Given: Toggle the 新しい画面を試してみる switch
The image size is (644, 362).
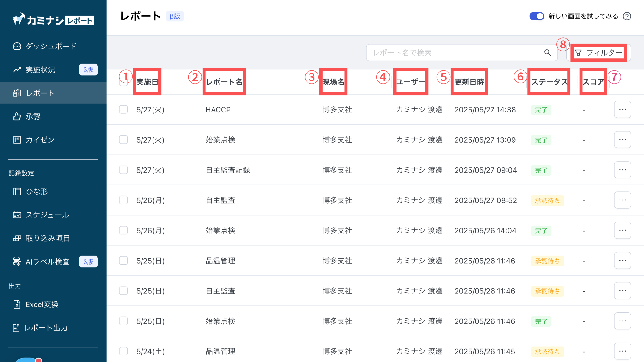Looking at the screenshot, I should click(536, 16).
